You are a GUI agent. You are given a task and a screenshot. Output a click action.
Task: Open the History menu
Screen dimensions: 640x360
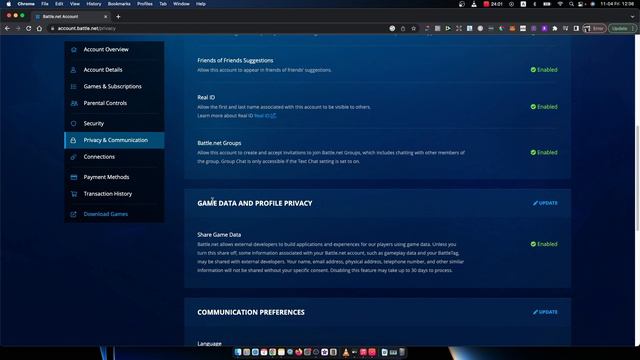tap(93, 4)
